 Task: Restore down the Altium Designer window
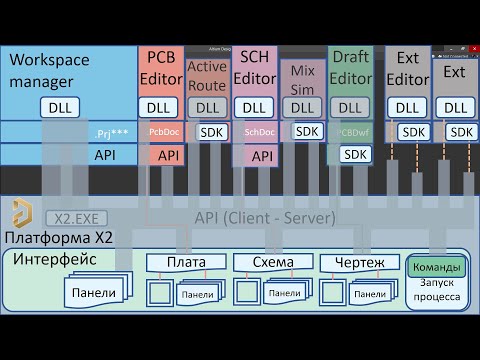tap(463, 49)
